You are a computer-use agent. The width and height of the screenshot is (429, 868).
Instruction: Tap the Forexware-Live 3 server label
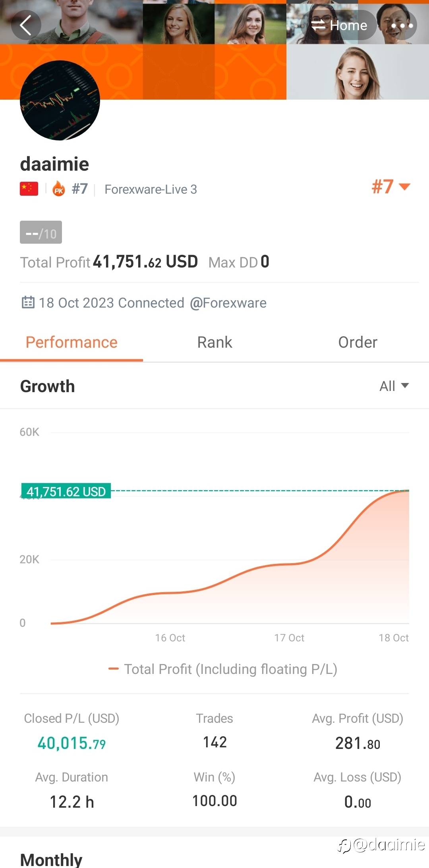151,189
